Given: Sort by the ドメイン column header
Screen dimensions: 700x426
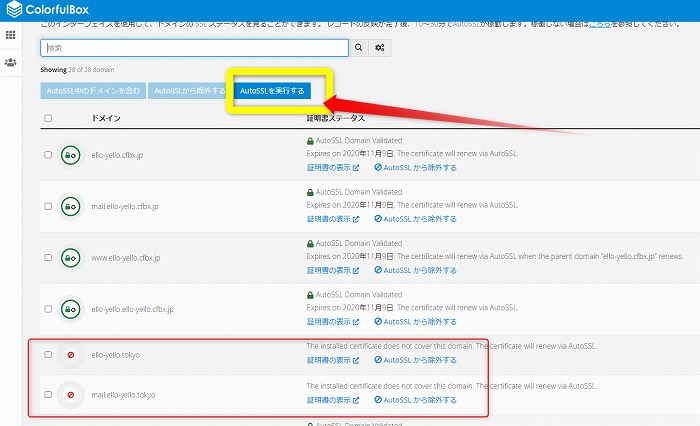Looking at the screenshot, I should coord(107,118).
